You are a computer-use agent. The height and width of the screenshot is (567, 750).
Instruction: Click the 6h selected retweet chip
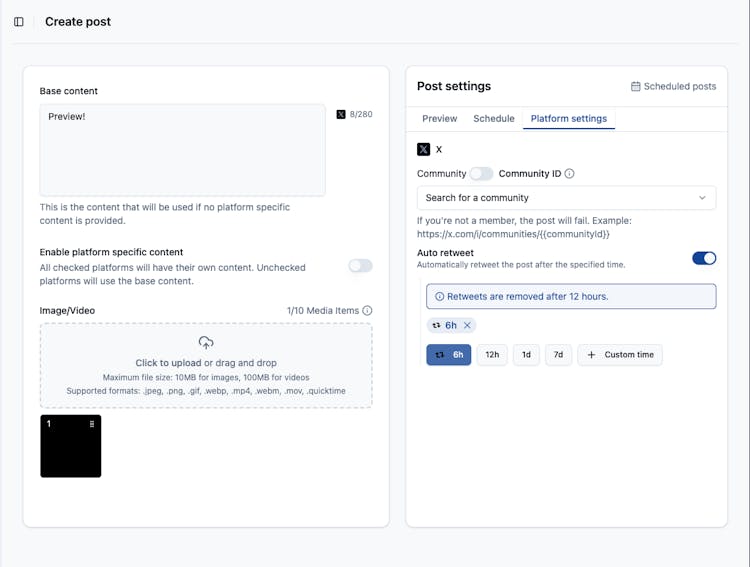point(451,325)
